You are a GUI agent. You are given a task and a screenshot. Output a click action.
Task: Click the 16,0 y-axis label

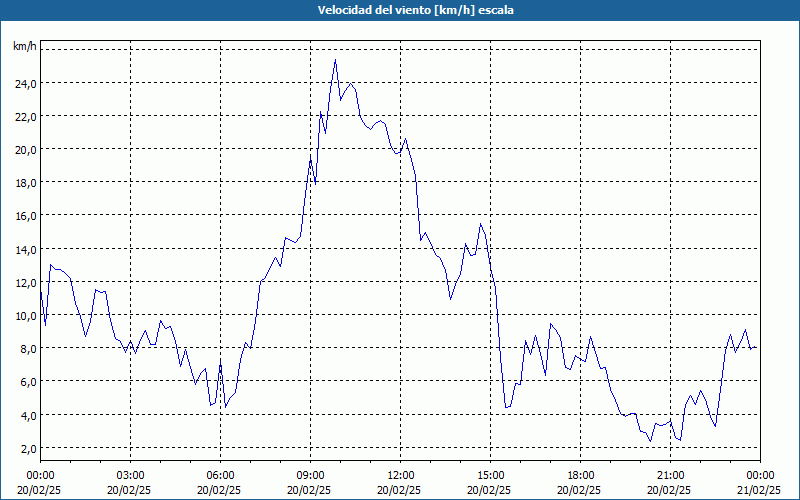tap(26, 216)
